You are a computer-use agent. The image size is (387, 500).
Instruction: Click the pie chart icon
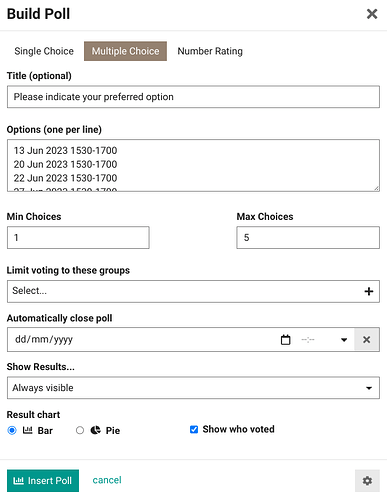tap(96, 430)
